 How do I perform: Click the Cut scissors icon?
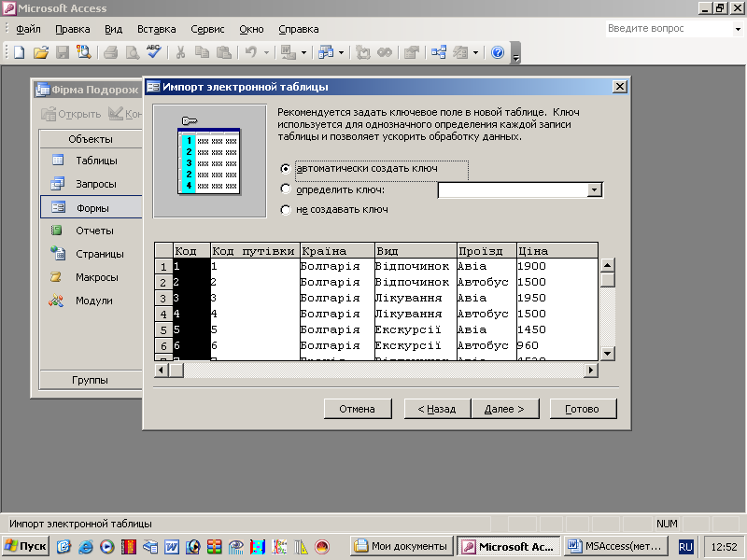coord(180,52)
